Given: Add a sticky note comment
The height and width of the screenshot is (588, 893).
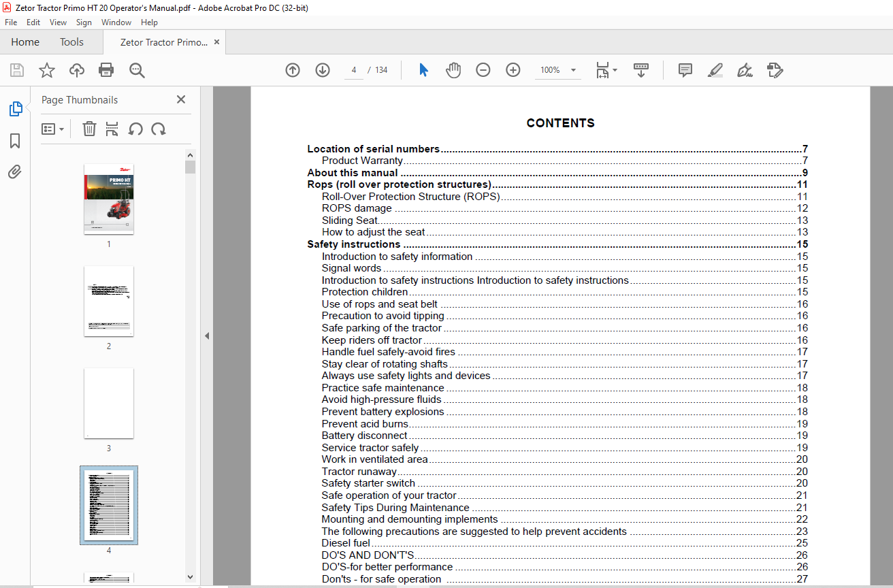Looking at the screenshot, I should [x=685, y=70].
